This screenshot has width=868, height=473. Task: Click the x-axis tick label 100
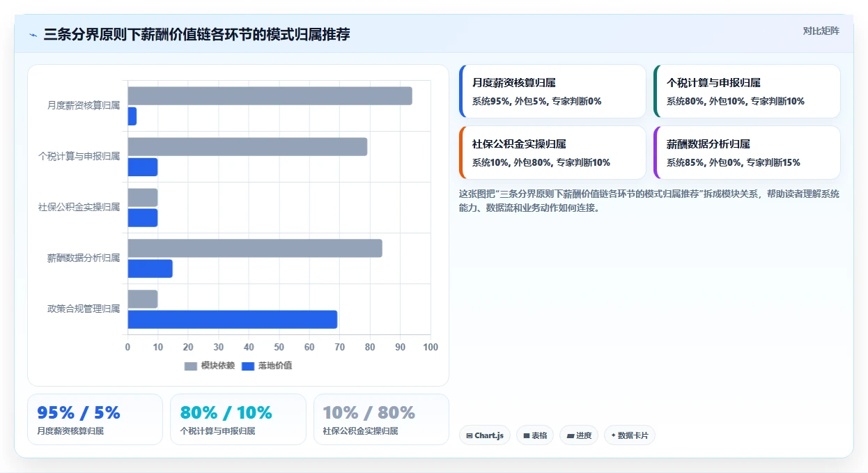pyautogui.click(x=431, y=347)
